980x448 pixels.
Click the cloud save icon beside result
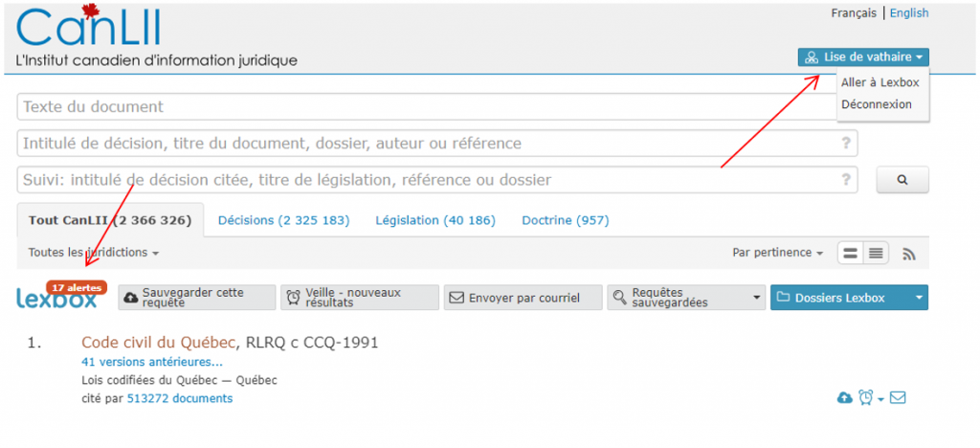point(844,397)
